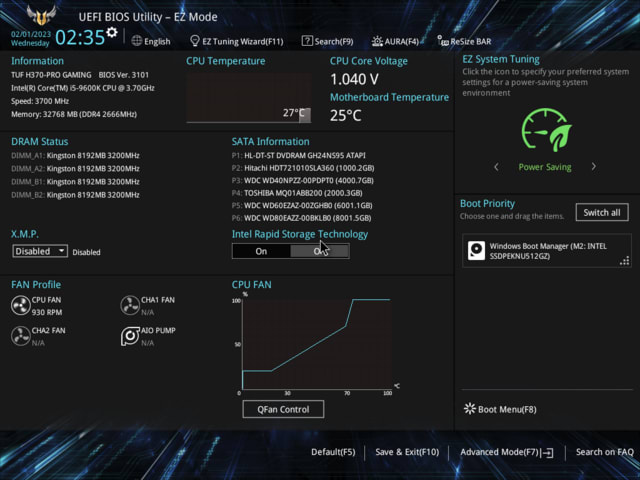Click DIMM_B2 Kingston 8192MB row
This screenshot has width=640, height=480.
pyautogui.click(x=76, y=195)
